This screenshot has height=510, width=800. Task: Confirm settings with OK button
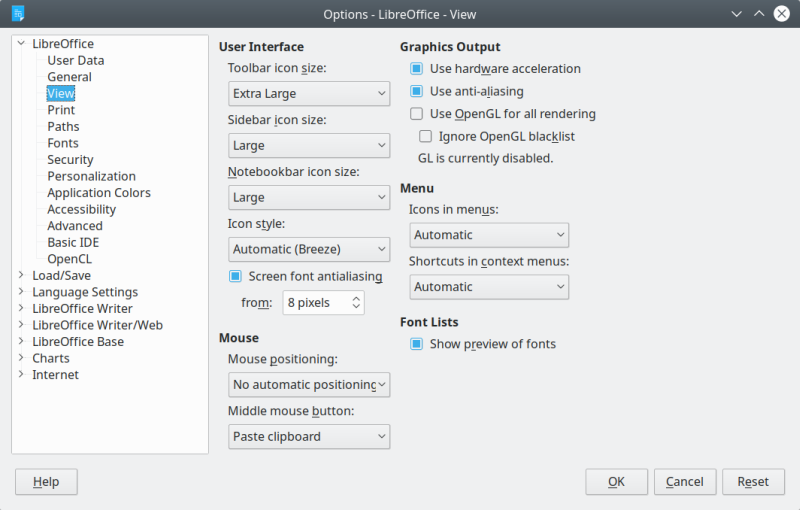616,482
